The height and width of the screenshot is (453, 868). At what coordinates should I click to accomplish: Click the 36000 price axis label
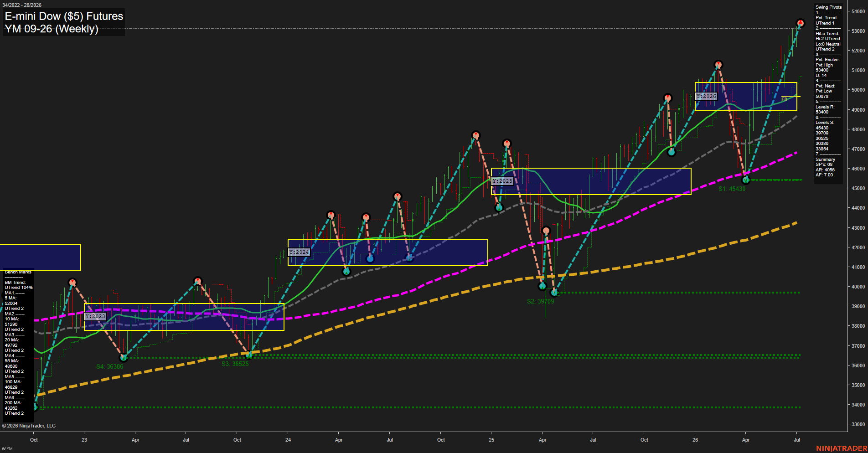pos(858,365)
